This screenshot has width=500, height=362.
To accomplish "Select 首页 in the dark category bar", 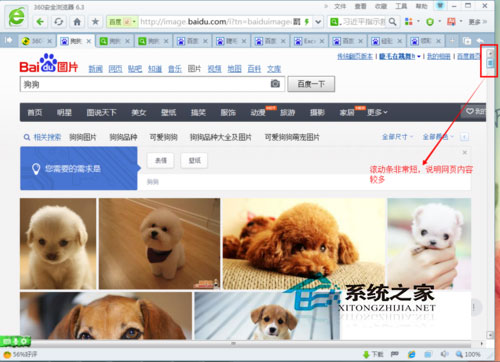I will pos(35,112).
